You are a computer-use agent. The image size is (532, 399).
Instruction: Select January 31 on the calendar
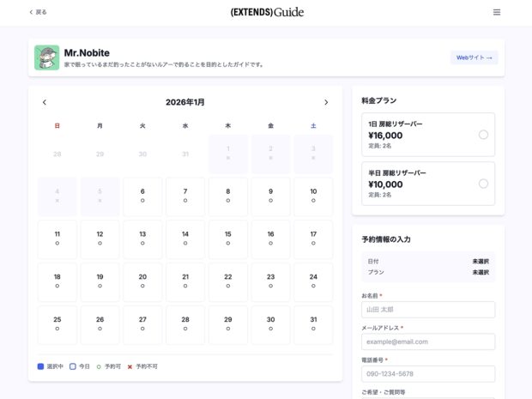[x=313, y=323]
